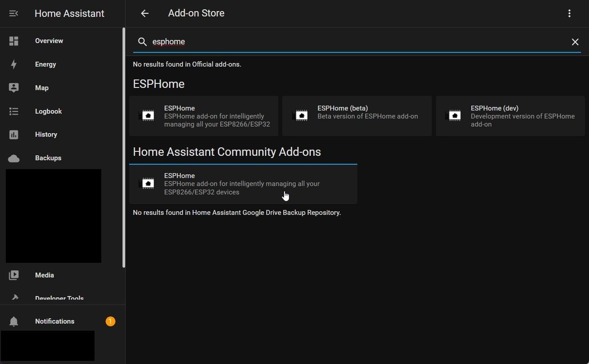
Task: Open the three-dot overflow menu
Action: [x=569, y=13]
